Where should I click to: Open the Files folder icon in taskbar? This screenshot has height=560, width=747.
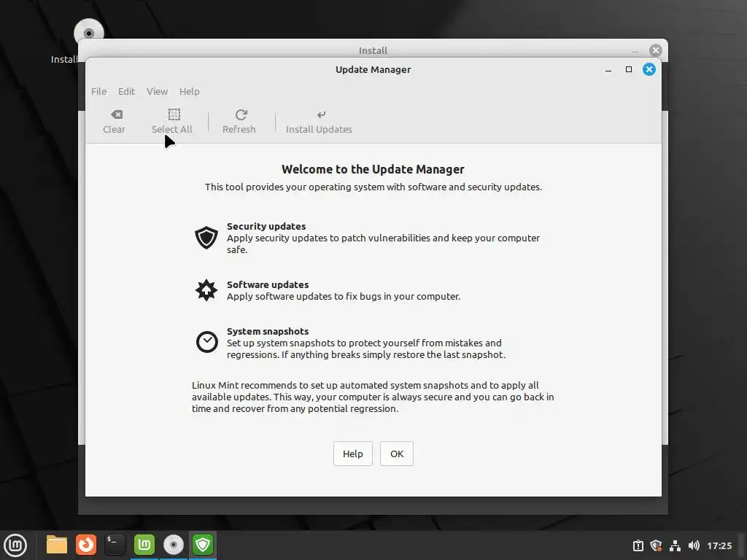(x=57, y=545)
